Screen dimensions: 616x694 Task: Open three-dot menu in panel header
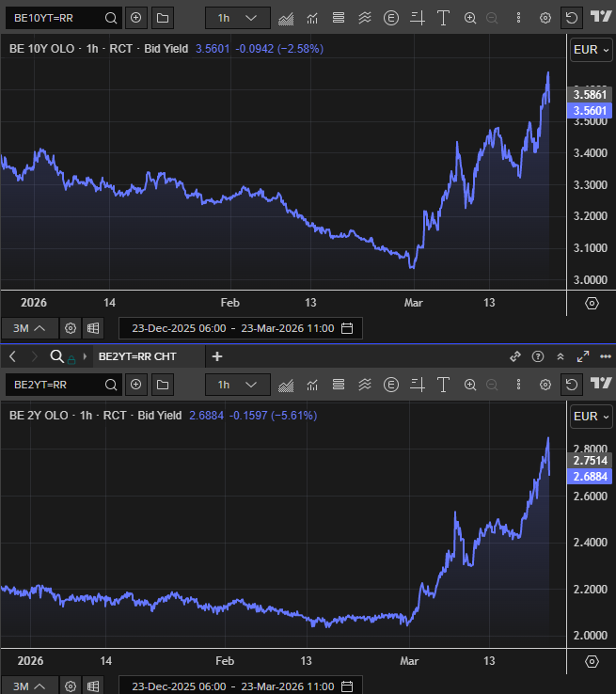[606, 356]
